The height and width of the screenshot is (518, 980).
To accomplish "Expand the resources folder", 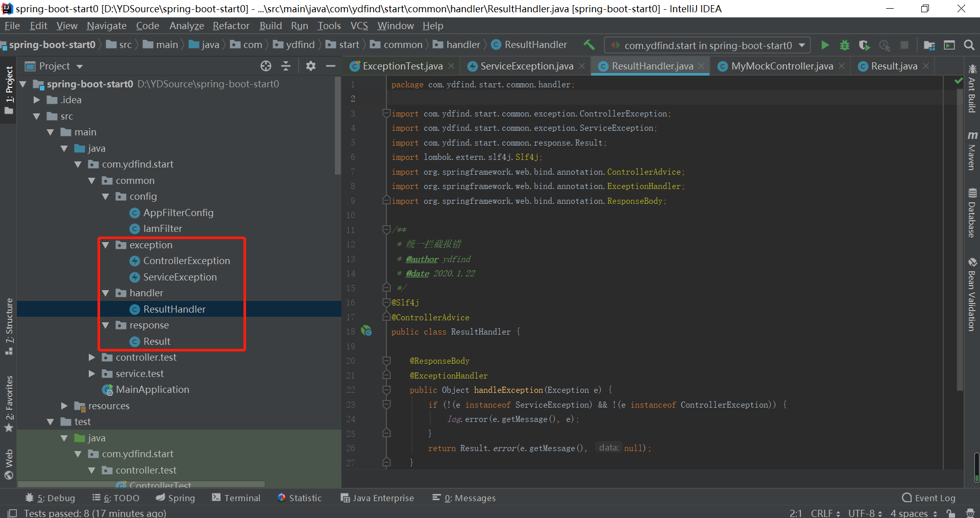I will [x=64, y=406].
